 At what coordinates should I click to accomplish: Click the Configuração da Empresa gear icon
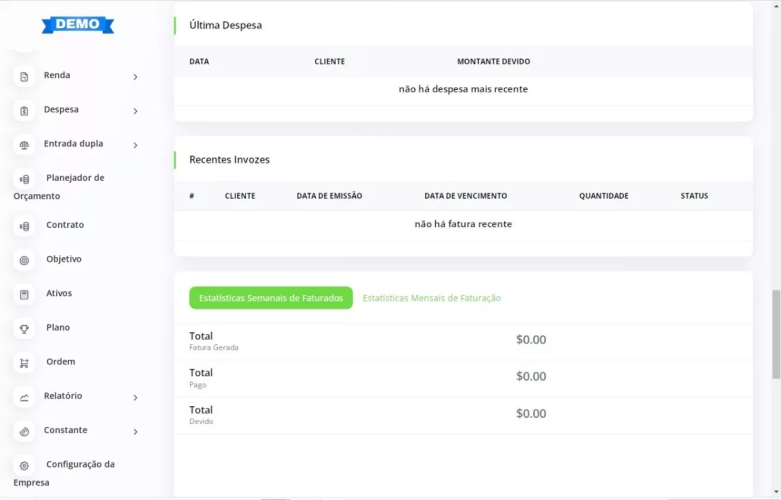(25, 466)
